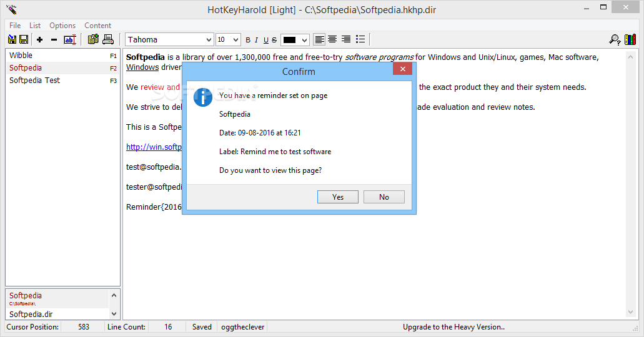Open the font size 10 dropdown
Screen dimensions: 644x337
(235, 40)
